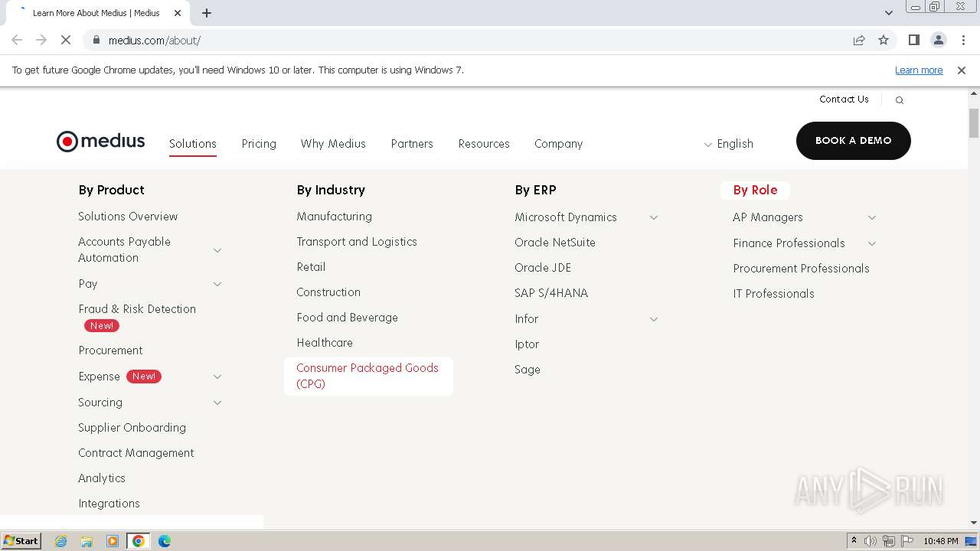Open Procurement Professionals link
This screenshot has height=551, width=980.
(x=801, y=269)
